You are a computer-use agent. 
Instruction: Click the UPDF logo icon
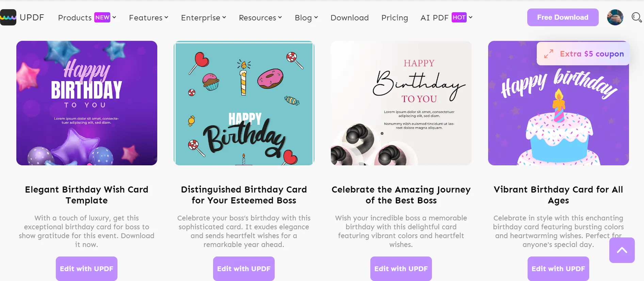click(8, 17)
